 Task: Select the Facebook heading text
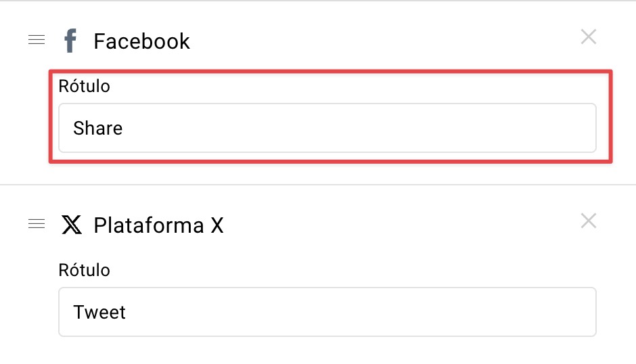tap(141, 41)
